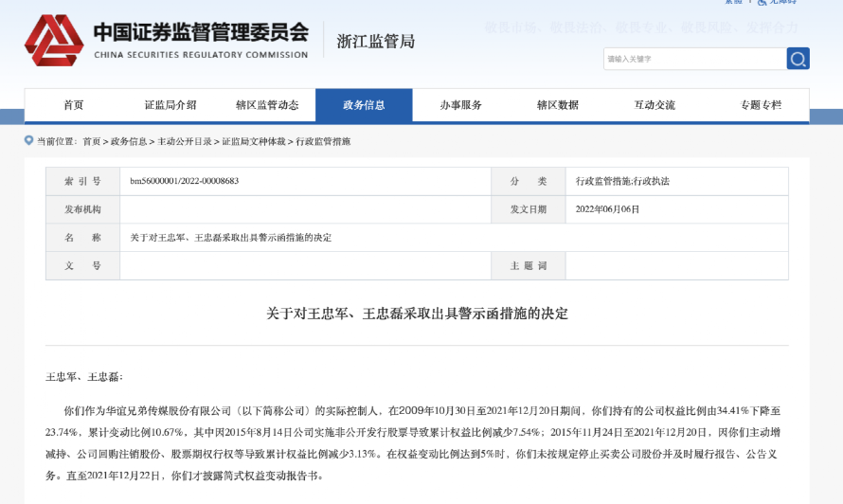The height and width of the screenshot is (504, 843).
Task: Click the 浙江监管局 header title
Action: (x=376, y=42)
